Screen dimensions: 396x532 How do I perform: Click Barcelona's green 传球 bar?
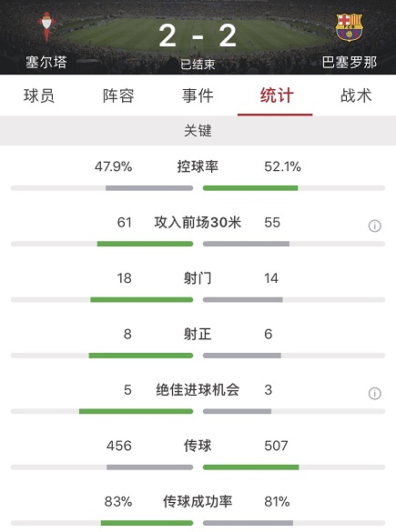pyautogui.click(x=251, y=467)
